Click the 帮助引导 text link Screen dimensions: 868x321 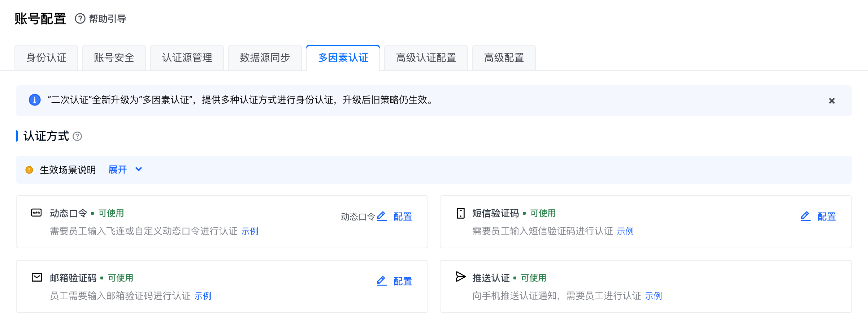108,19
